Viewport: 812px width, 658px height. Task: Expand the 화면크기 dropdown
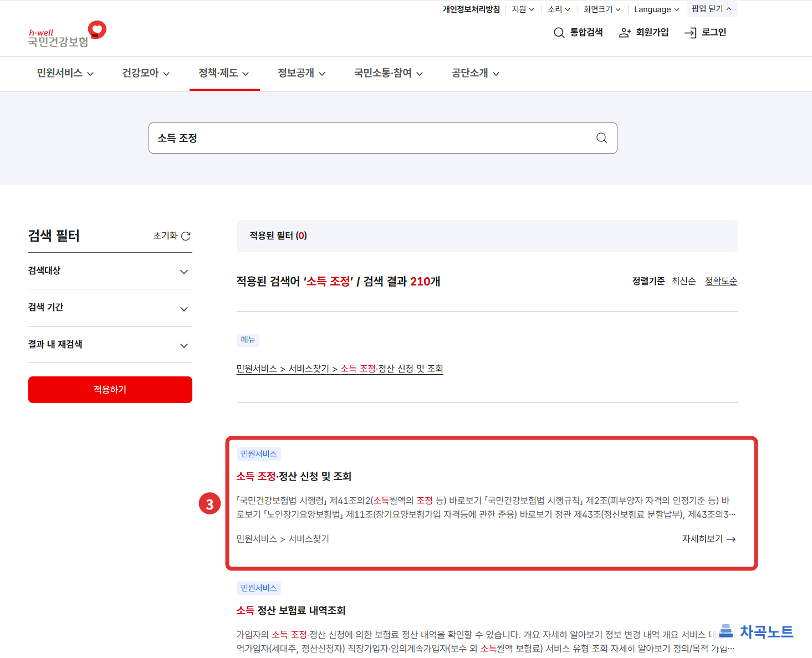pos(602,9)
